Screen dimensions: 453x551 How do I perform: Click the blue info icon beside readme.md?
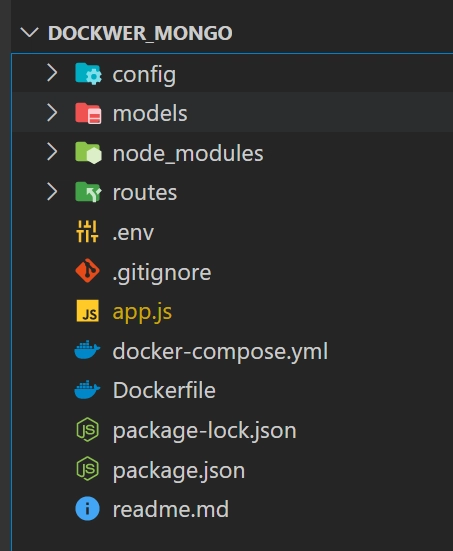pyautogui.click(x=88, y=508)
